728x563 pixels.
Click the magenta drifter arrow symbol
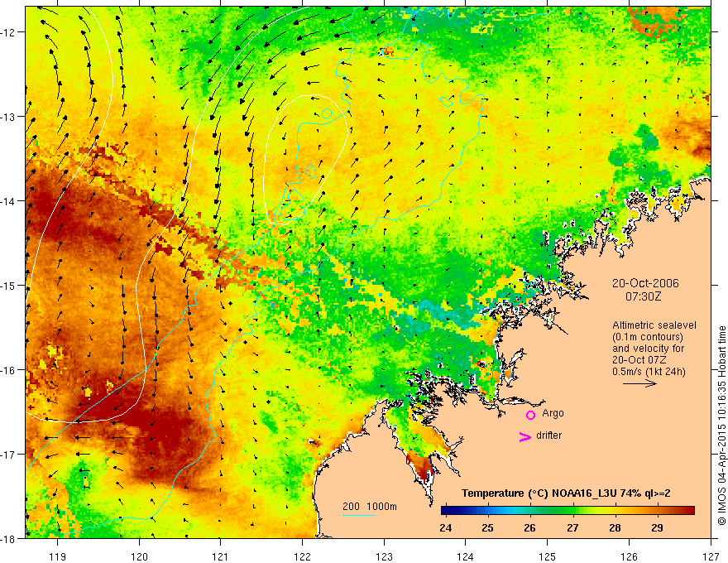[525, 437]
